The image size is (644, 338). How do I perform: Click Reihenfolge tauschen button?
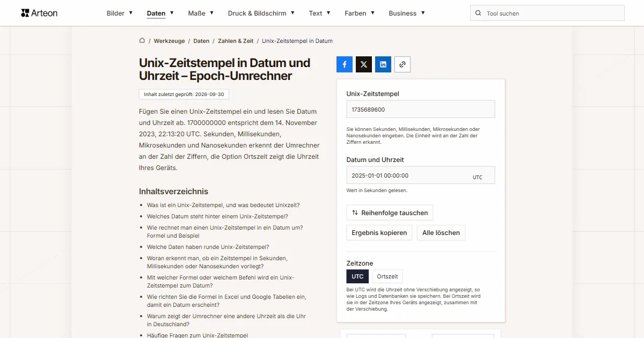pos(390,213)
